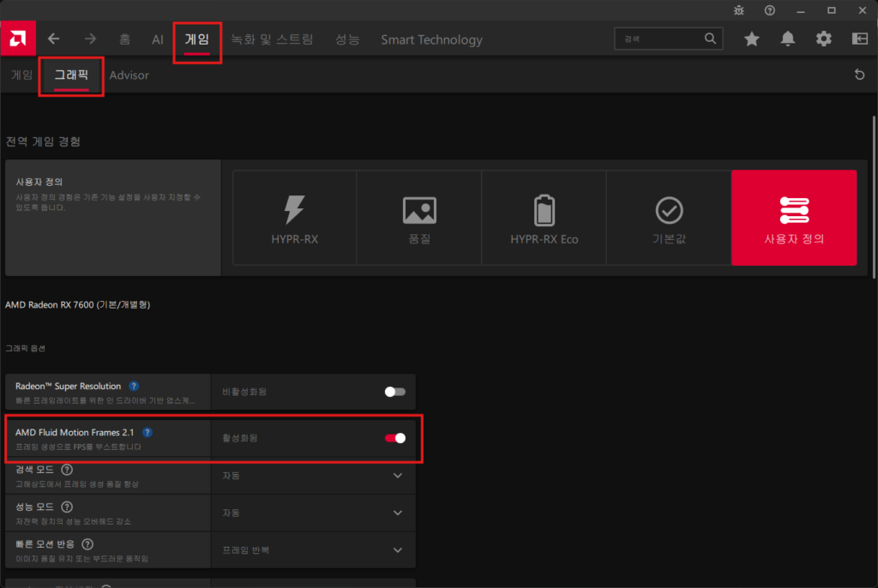Viewport: 878px width, 588px height.
Task: Click the 기본값 checkmark default preset icon
Action: pos(669,208)
